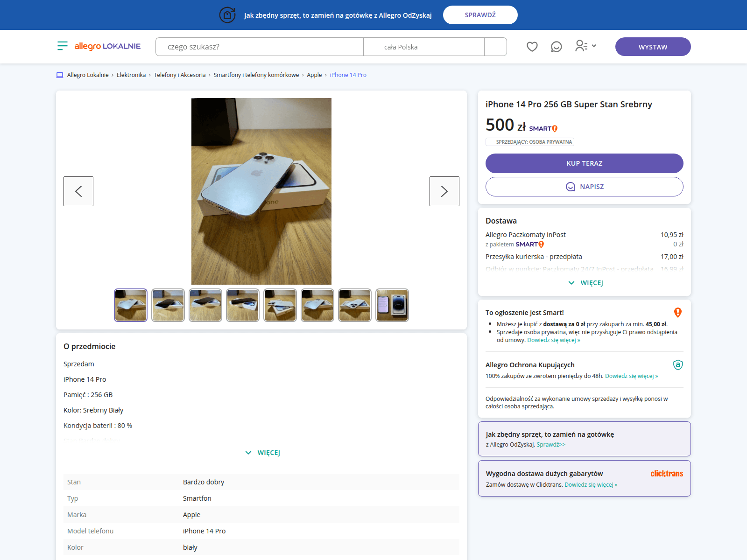Open 'Dowiedz się więcej' link for buyer protection

[x=632, y=376]
